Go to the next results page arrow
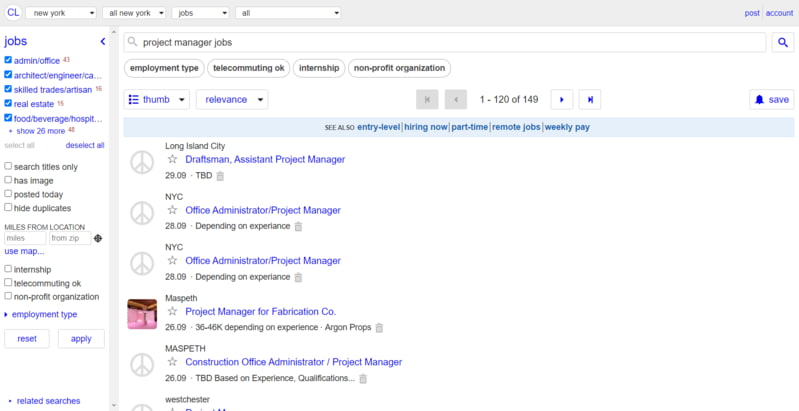This screenshot has height=411, width=799. tap(562, 99)
